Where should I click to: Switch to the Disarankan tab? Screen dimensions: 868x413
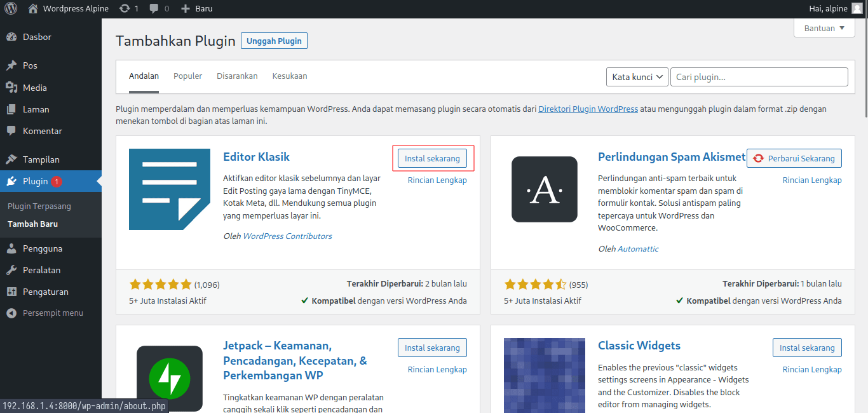[x=237, y=76]
